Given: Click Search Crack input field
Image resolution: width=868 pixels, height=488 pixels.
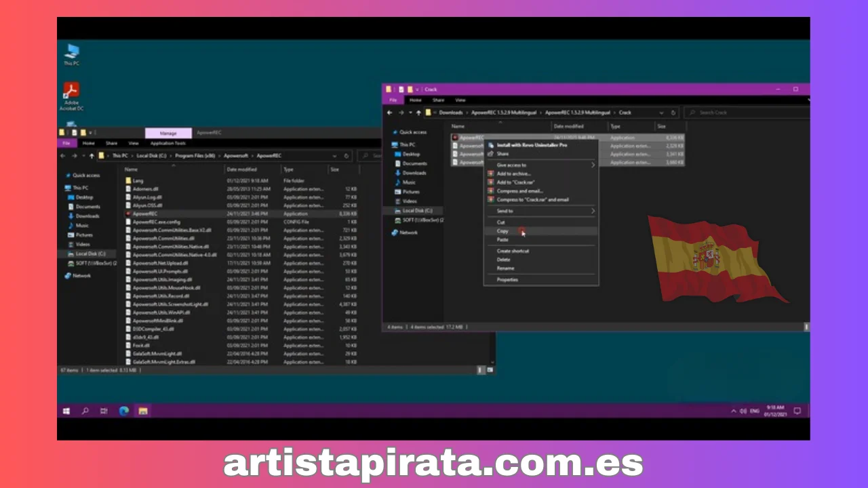Looking at the screenshot, I should click(746, 113).
